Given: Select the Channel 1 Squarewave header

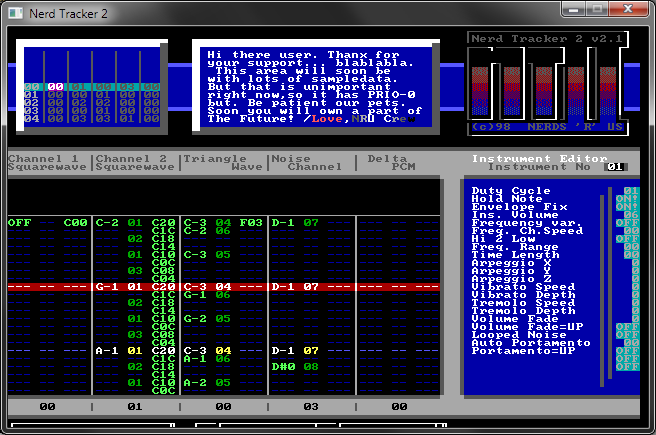Looking at the screenshot, I should click(x=47, y=163).
